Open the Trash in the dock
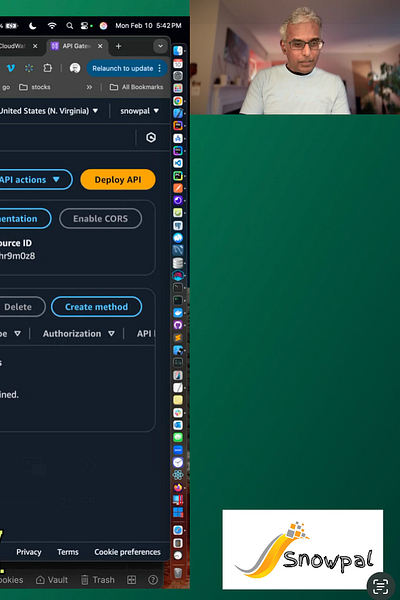The image size is (400, 600). [178, 572]
